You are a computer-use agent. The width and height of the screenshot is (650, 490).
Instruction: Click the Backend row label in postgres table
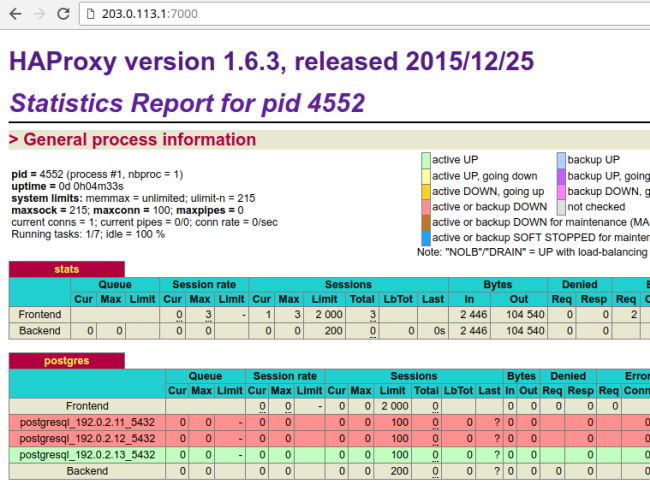[x=87, y=470]
